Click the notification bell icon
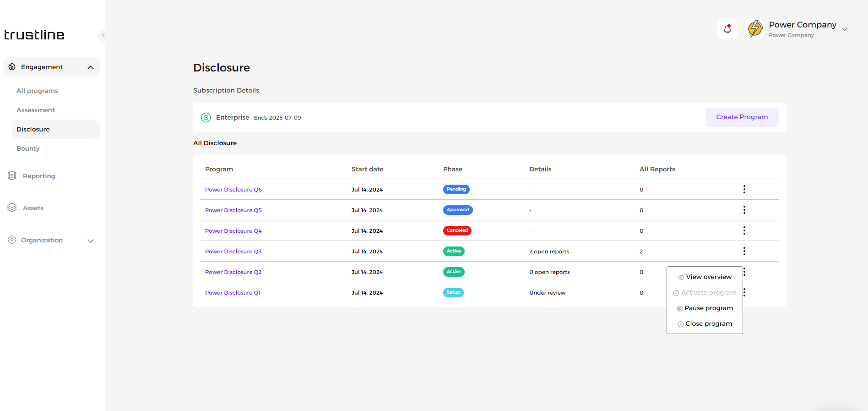The width and height of the screenshot is (868, 411). click(727, 29)
